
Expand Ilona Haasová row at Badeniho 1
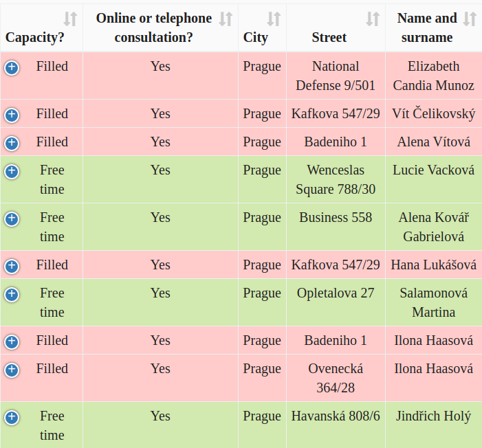(x=12, y=341)
